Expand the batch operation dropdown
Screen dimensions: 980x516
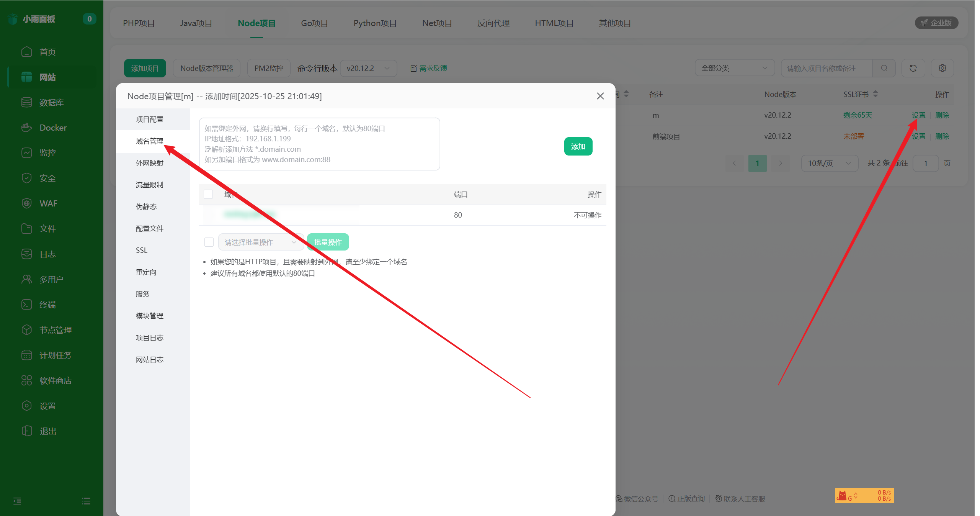(x=261, y=242)
